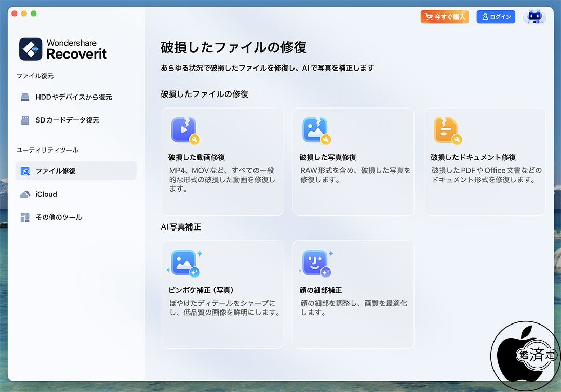Image resolution: width=561 pixels, height=392 pixels.
Task: Click the Wondershare Recoverit logo icon
Action: 31,49
